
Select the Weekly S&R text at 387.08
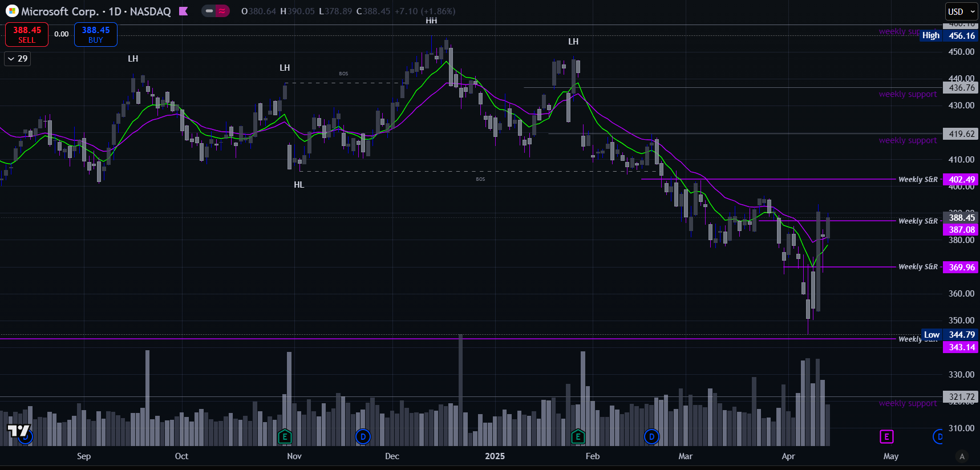(918, 221)
